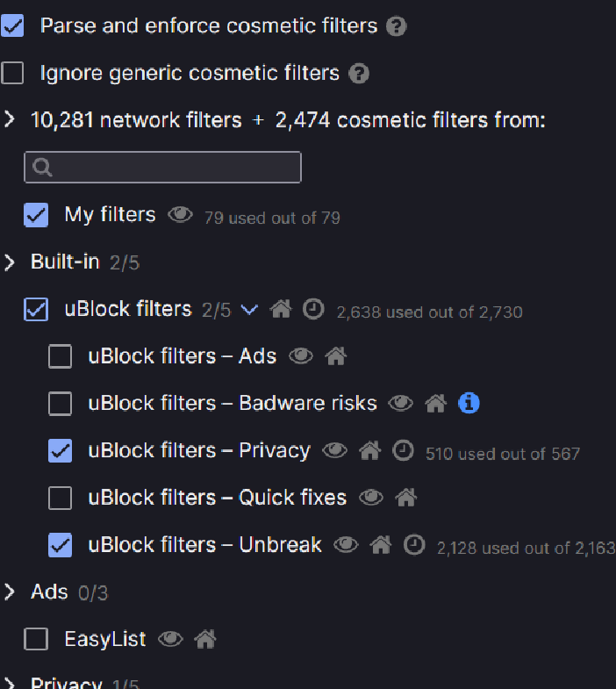Open EasyList home page icon
Image resolution: width=616 pixels, height=689 pixels.
(x=205, y=639)
